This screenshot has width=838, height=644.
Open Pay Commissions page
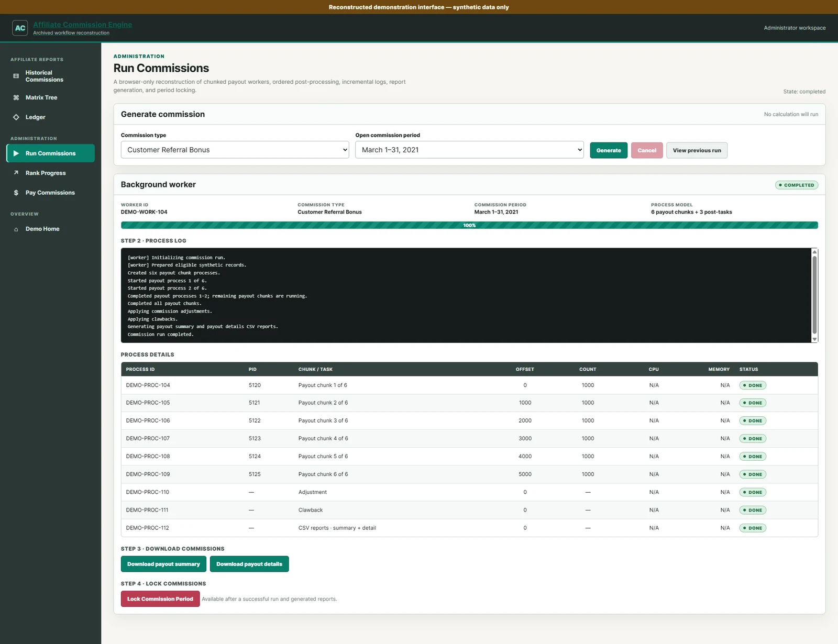pyautogui.click(x=50, y=193)
